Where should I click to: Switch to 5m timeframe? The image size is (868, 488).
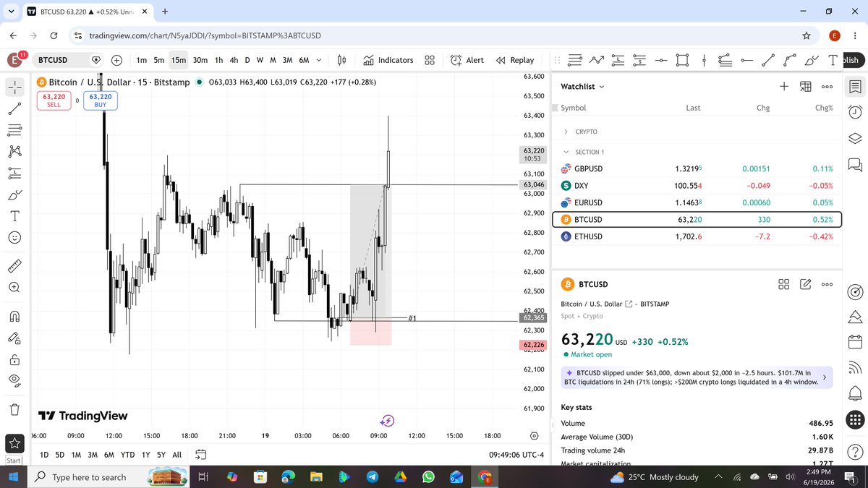pyautogui.click(x=159, y=60)
